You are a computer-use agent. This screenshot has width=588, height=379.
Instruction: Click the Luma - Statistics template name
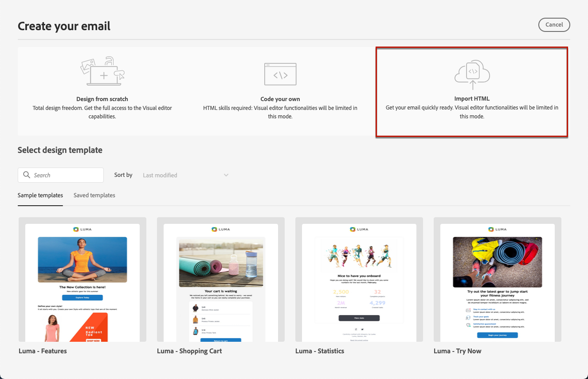click(320, 351)
